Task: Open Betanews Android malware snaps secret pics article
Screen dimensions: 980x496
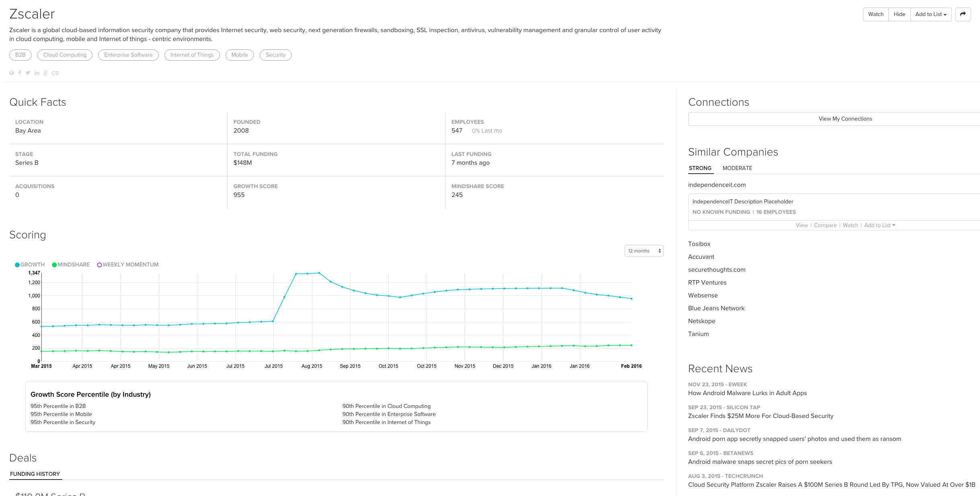Action: point(760,462)
